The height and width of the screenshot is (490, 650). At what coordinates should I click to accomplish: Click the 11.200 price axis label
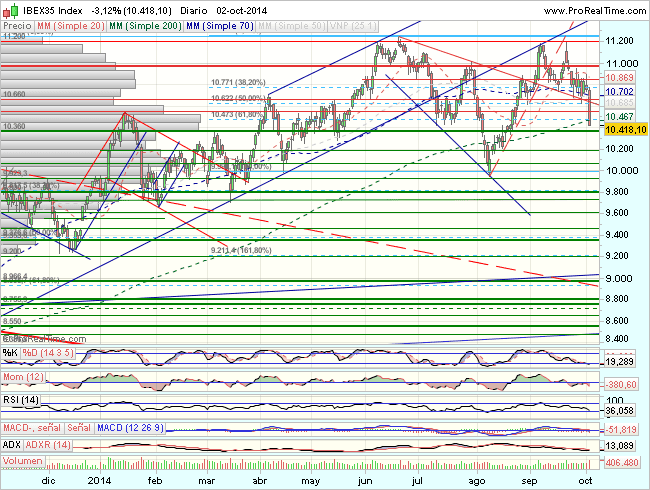tap(619, 41)
